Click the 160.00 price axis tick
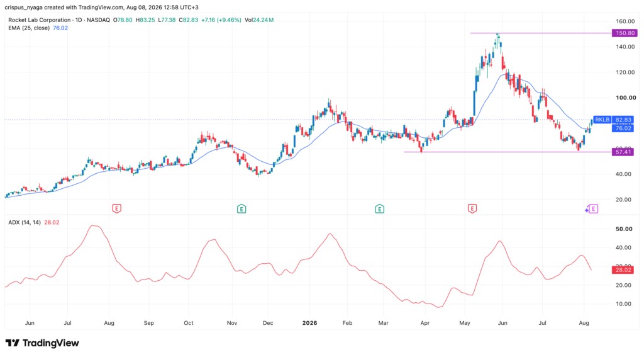 pyautogui.click(x=626, y=21)
